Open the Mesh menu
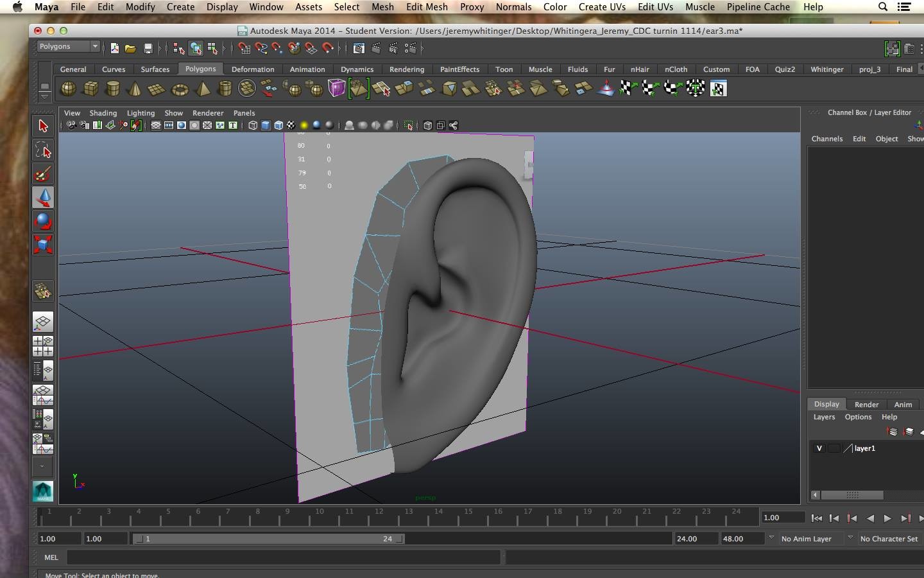This screenshot has width=924, height=578. coord(382,7)
